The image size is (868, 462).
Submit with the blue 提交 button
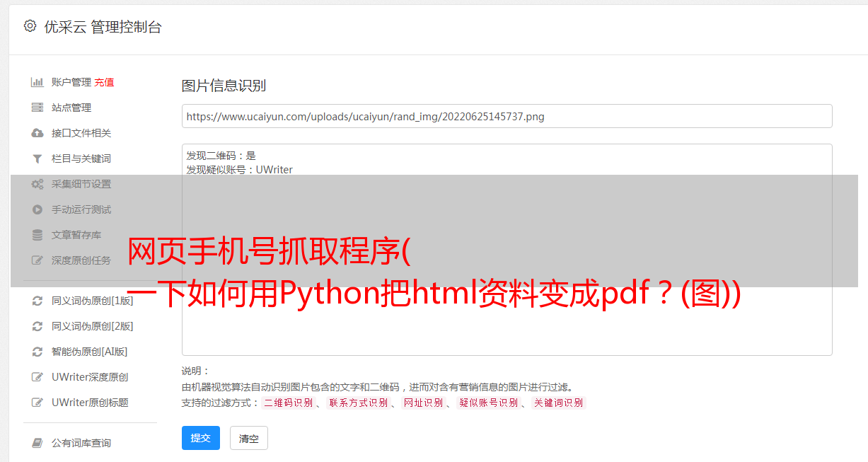(201, 438)
